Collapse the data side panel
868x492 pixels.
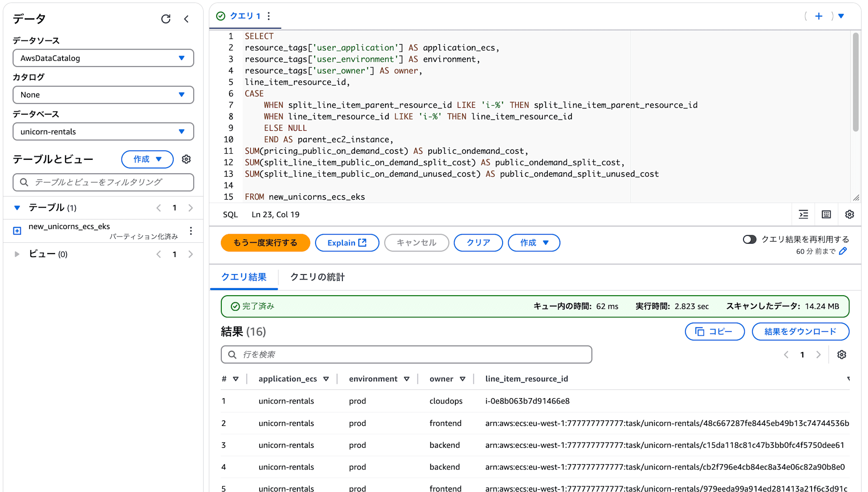[x=186, y=19]
